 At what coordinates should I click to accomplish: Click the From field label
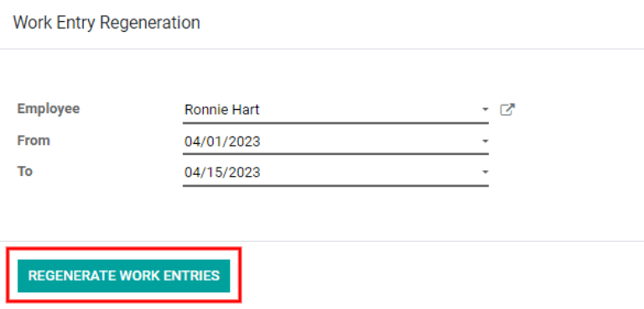[34, 141]
